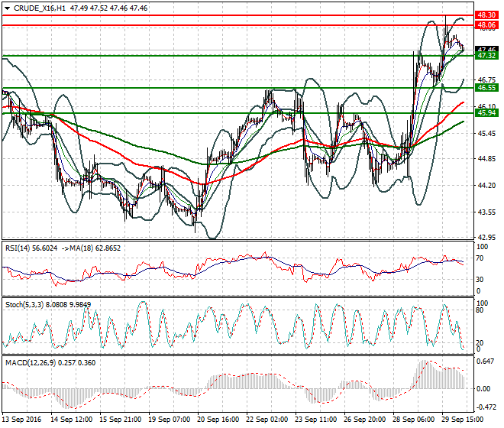Click the 80 level on Stochastic scale
Screen dimensions: 504x428
[x=481, y=311]
